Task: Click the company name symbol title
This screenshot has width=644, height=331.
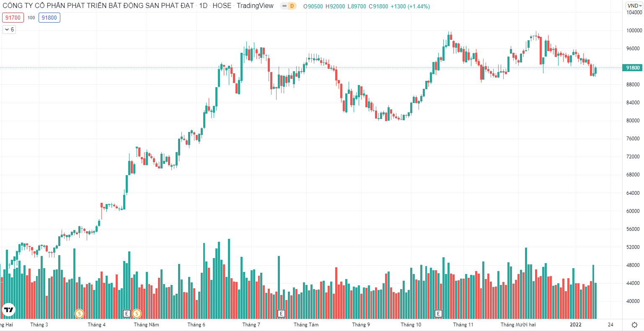Action: click(98, 5)
